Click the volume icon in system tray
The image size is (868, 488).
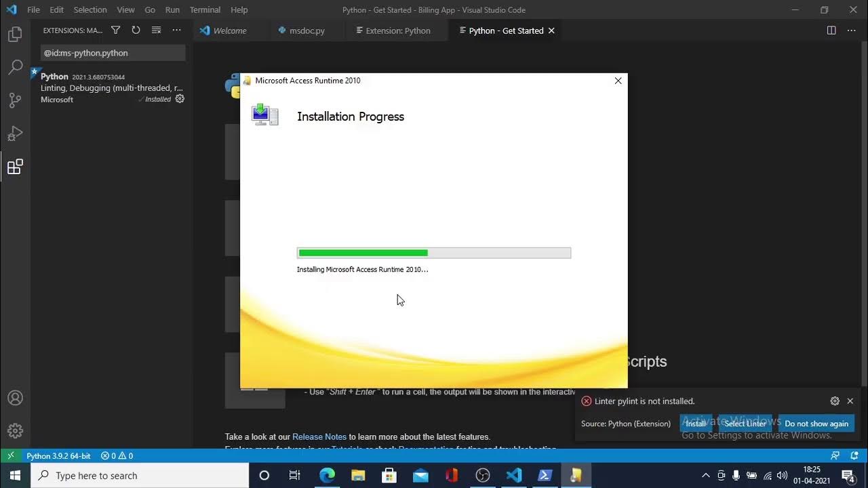pos(782,475)
